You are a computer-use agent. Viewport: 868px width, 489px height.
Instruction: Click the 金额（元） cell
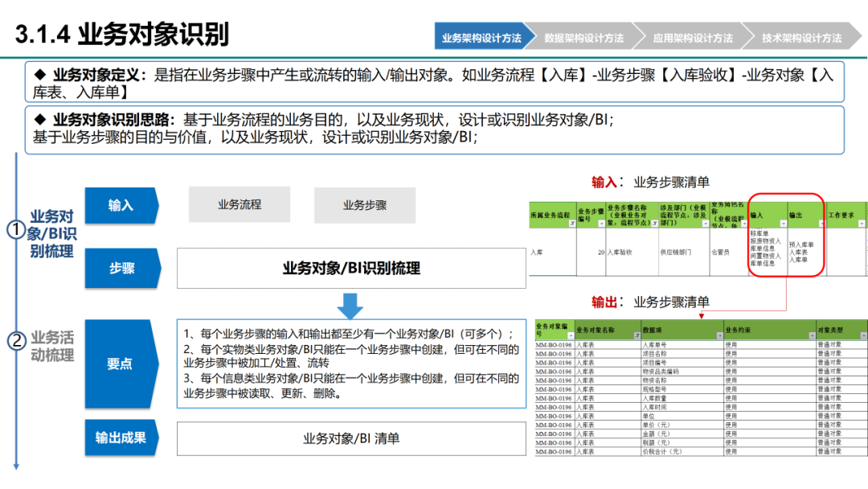[x=682, y=433]
